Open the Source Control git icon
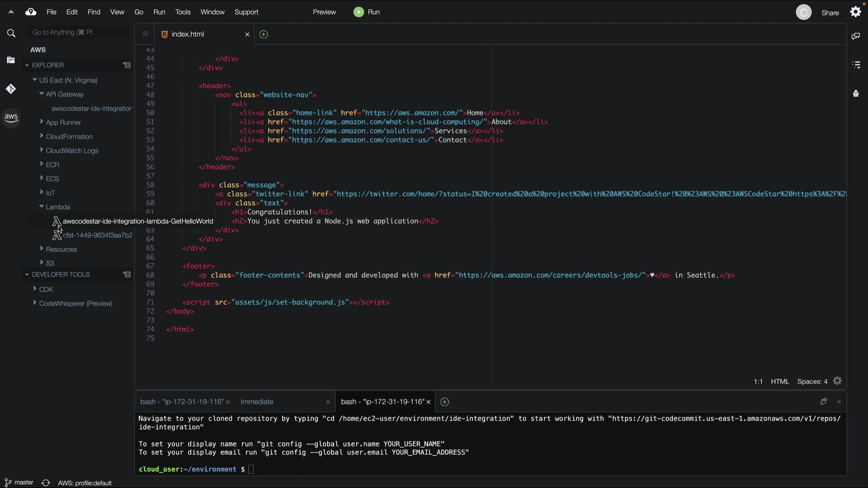 (x=11, y=89)
